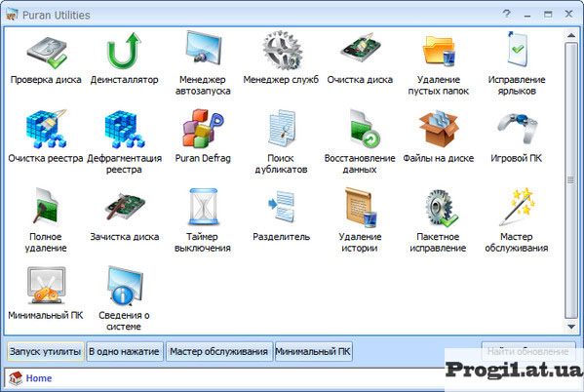Click the scrollbar up arrow
584x392 pixels.
571,35
